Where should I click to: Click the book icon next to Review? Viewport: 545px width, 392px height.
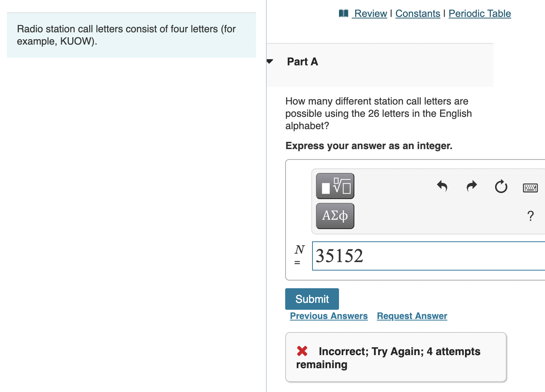[x=344, y=13]
